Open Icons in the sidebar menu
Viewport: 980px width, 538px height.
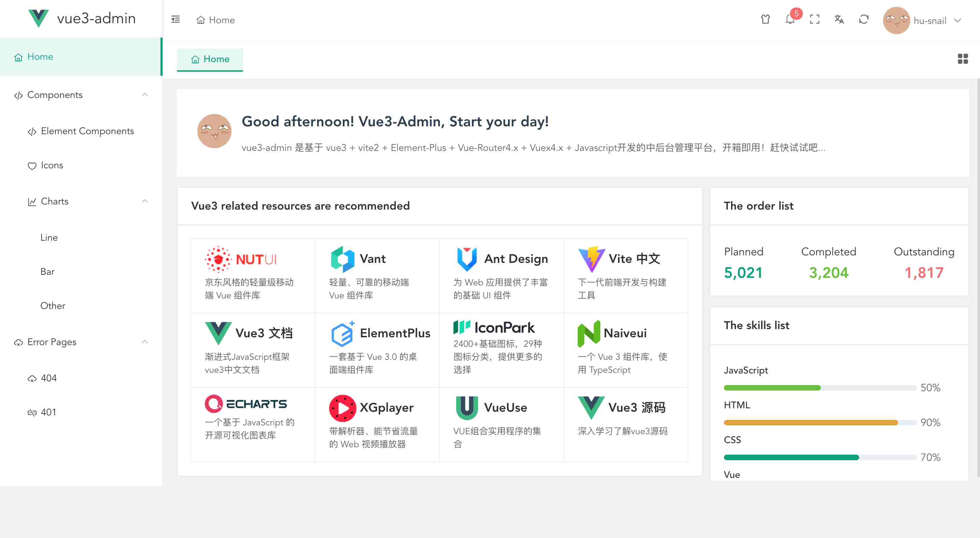52,165
